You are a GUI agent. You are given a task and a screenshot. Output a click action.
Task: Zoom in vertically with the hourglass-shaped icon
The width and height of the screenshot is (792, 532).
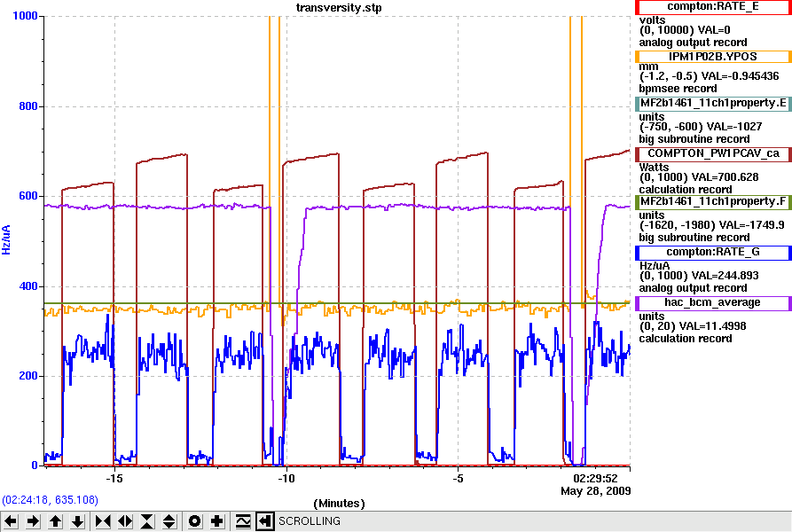tap(147, 520)
